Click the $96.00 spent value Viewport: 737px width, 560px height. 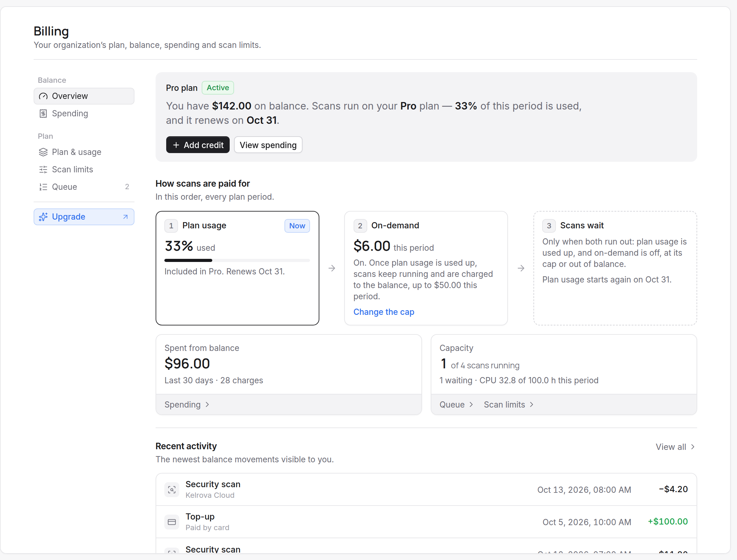[187, 363]
